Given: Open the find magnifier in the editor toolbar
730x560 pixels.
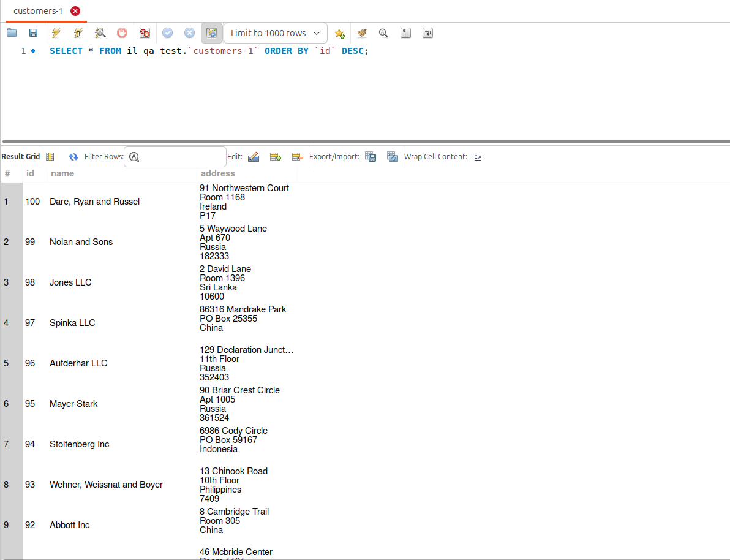Looking at the screenshot, I should coord(383,33).
